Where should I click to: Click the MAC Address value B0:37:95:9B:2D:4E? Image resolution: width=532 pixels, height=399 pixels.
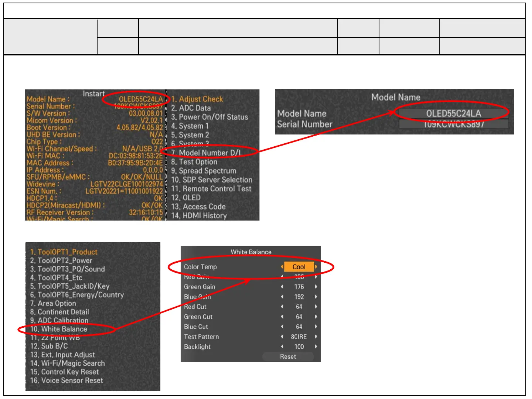(x=135, y=163)
